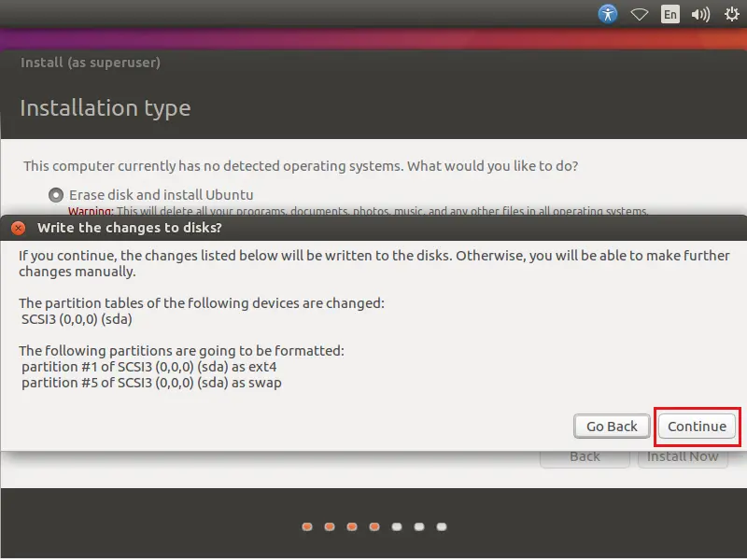The image size is (747, 560).
Task: Click the 'Installation type' heading
Action: coord(106,108)
